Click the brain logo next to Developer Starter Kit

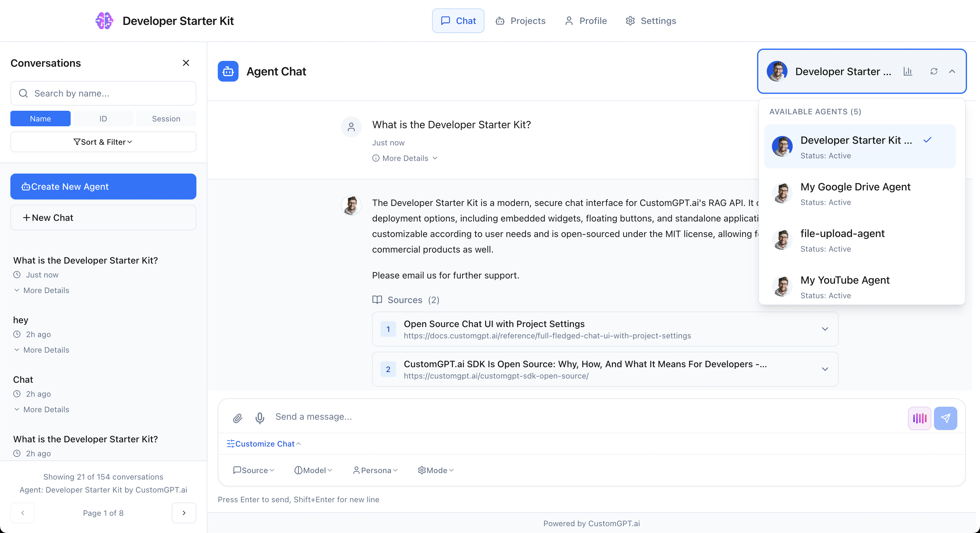[104, 20]
